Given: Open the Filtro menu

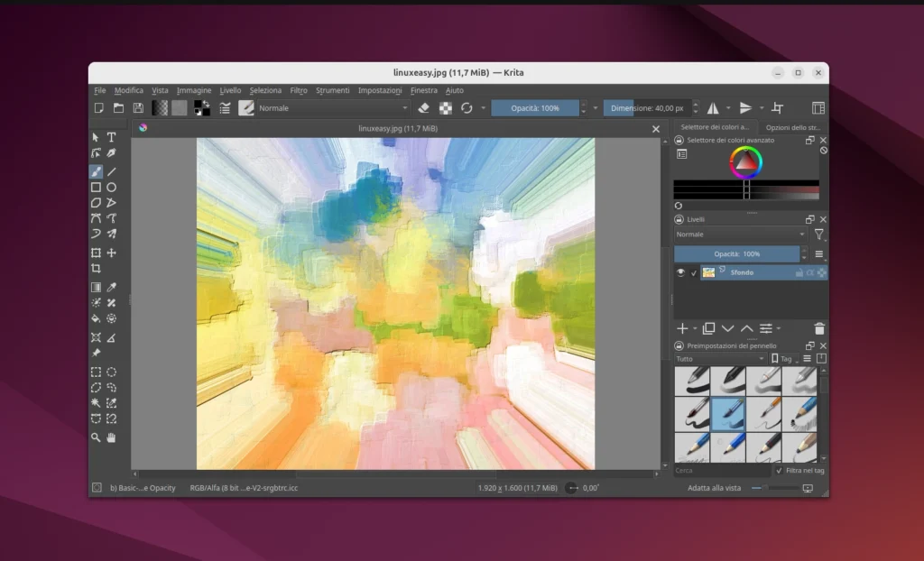Looking at the screenshot, I should 299,90.
